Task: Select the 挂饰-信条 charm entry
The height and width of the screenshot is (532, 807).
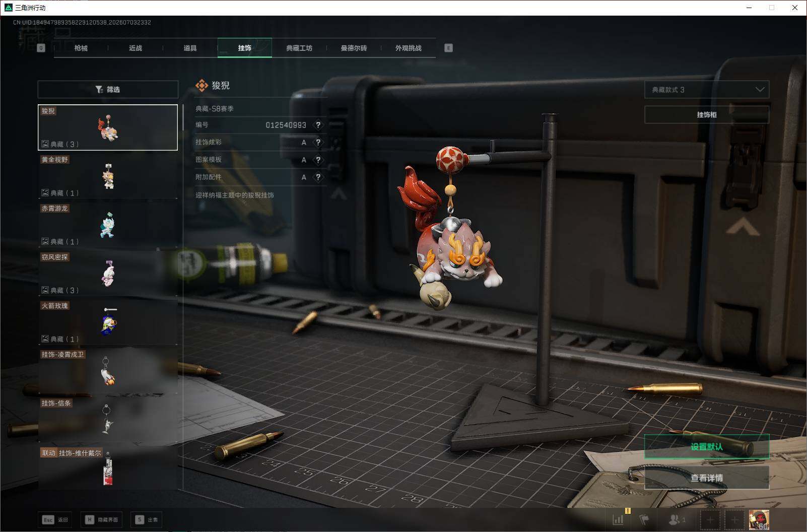Action: (108, 420)
